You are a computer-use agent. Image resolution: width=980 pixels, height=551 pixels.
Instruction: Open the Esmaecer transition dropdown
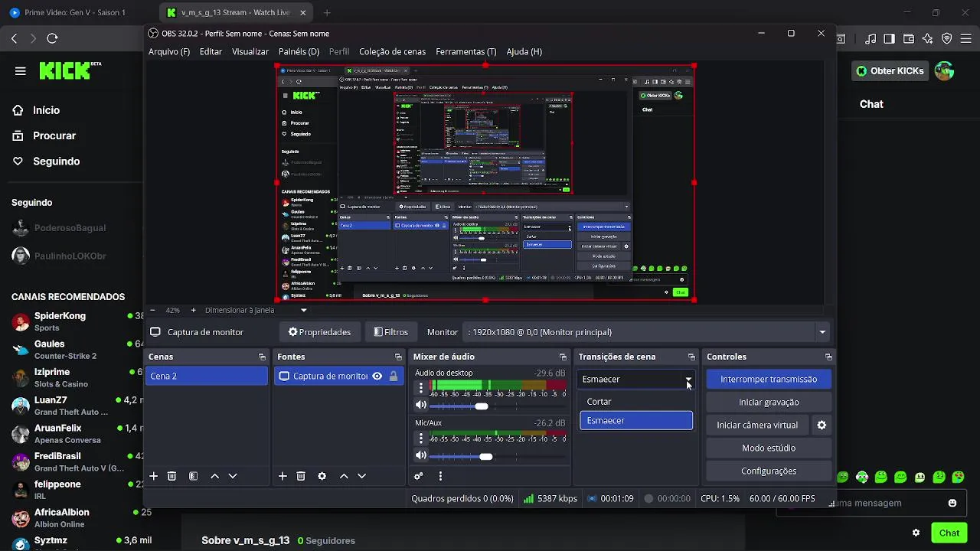pyautogui.click(x=636, y=379)
